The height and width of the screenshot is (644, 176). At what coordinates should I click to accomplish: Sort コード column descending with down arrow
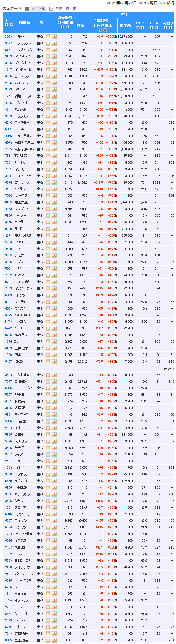coord(11,24)
